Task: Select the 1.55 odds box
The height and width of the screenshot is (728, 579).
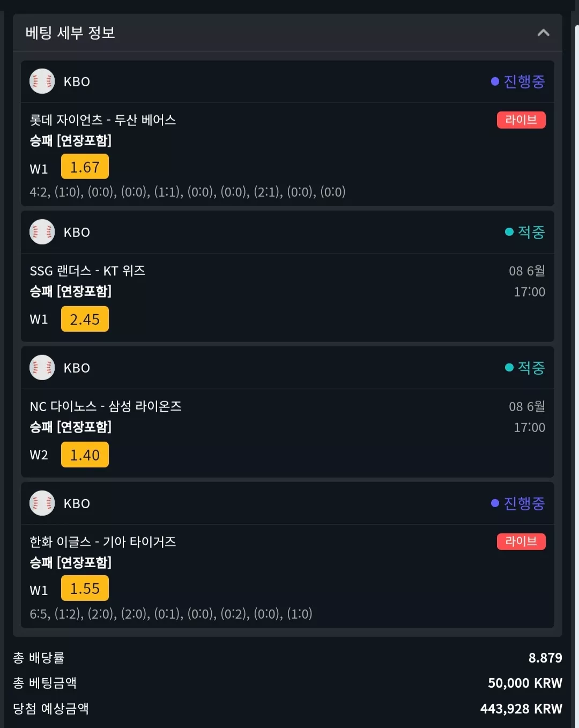Action: pyautogui.click(x=85, y=588)
